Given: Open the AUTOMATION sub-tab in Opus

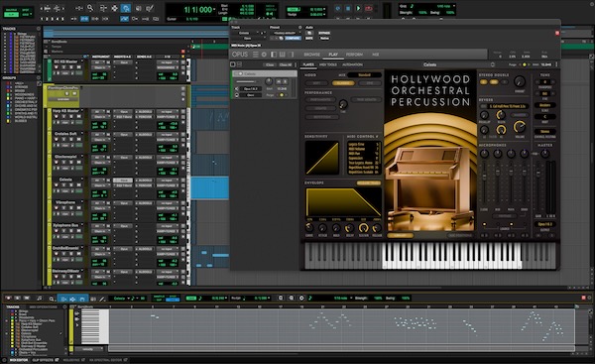Looking at the screenshot, I should pyautogui.click(x=352, y=64).
